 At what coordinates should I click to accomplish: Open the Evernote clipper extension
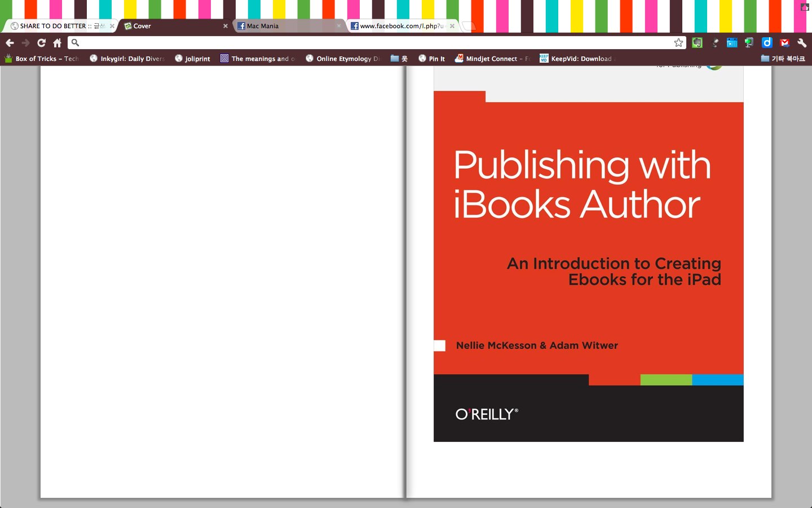[697, 43]
